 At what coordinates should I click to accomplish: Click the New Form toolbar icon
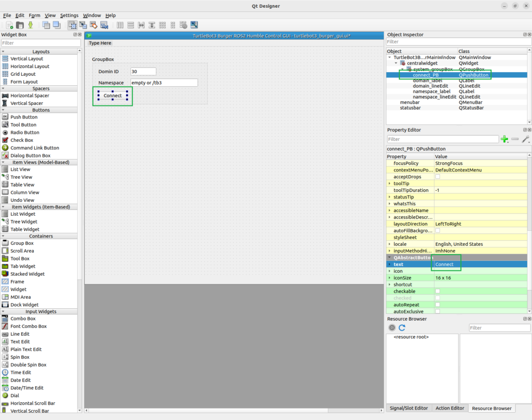pos(9,25)
